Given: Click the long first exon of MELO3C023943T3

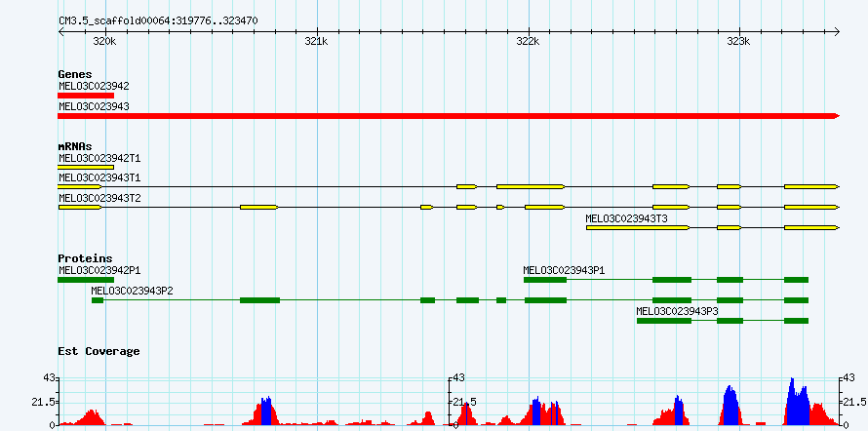Looking at the screenshot, I should (638, 227).
